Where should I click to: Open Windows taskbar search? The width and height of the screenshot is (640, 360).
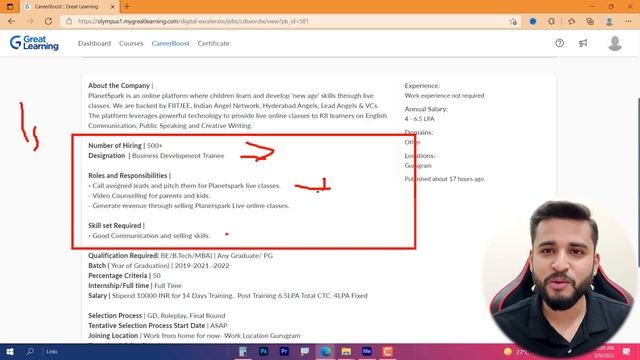[30, 351]
